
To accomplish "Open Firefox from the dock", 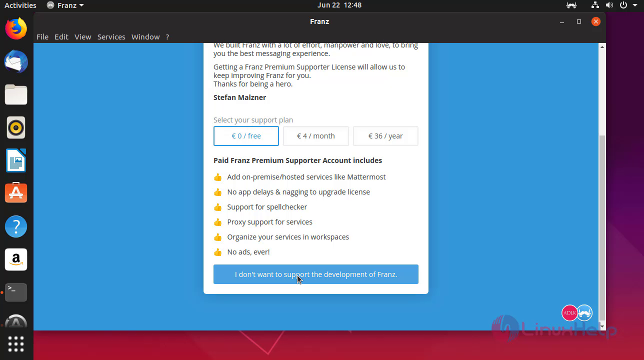I will (x=16, y=28).
